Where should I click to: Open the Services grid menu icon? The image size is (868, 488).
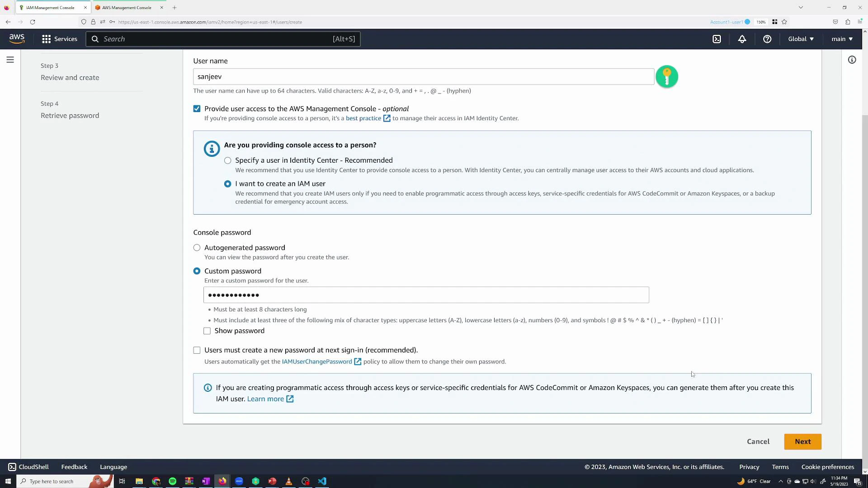pos(46,39)
